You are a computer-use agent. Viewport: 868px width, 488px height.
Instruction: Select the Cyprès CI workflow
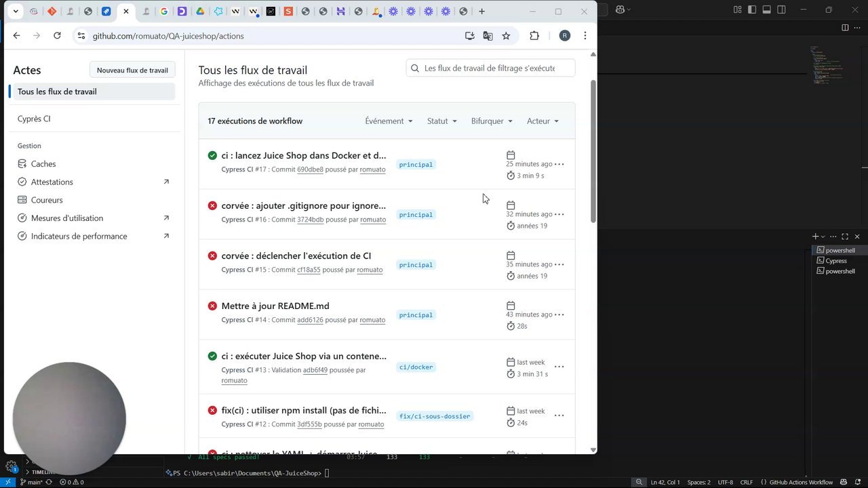click(34, 119)
